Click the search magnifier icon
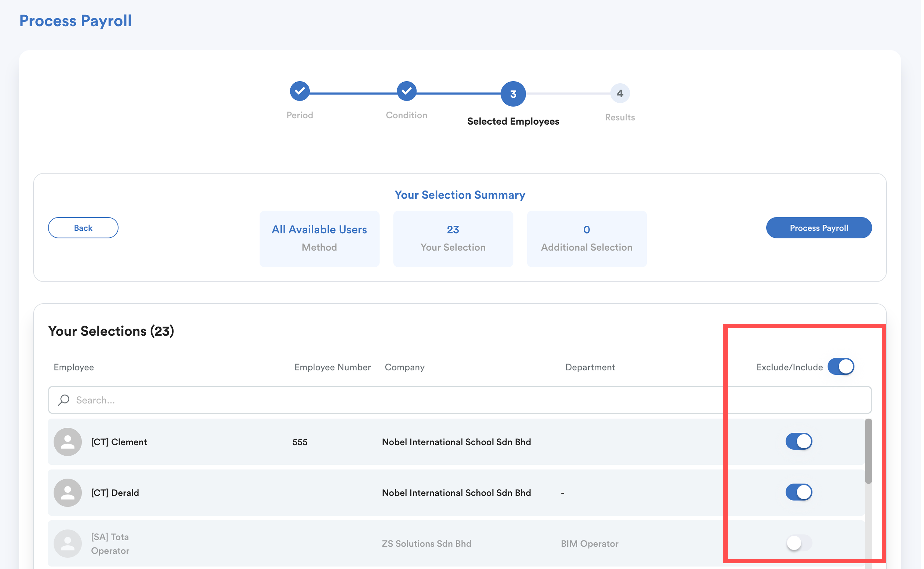 [64, 400]
